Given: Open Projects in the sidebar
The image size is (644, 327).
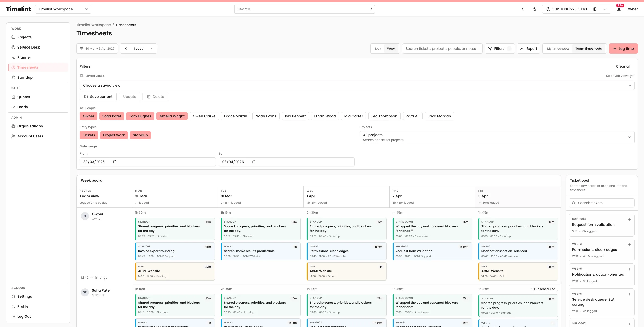Looking at the screenshot, I should 38,37.
